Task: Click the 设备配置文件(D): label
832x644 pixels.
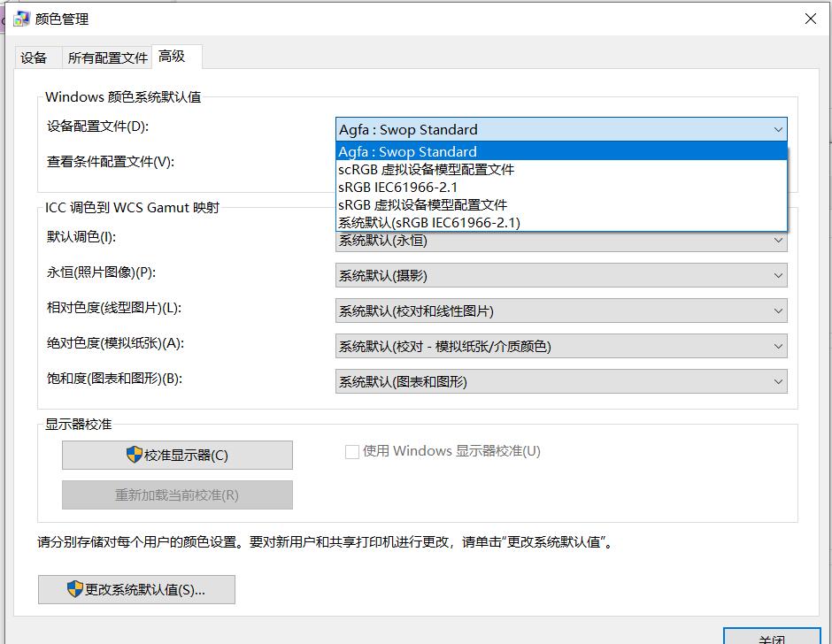Action: point(97,126)
